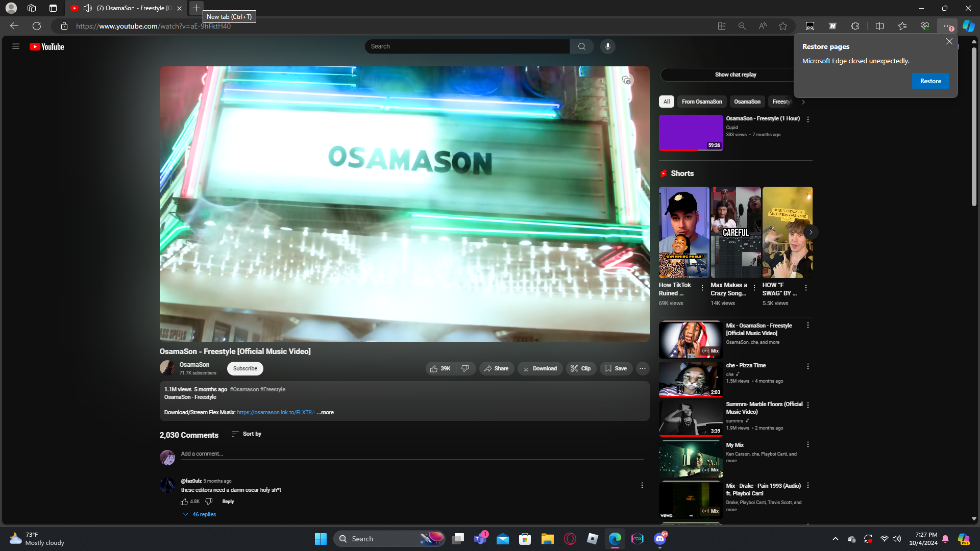Like the @faz0ulz comment

pos(184,502)
